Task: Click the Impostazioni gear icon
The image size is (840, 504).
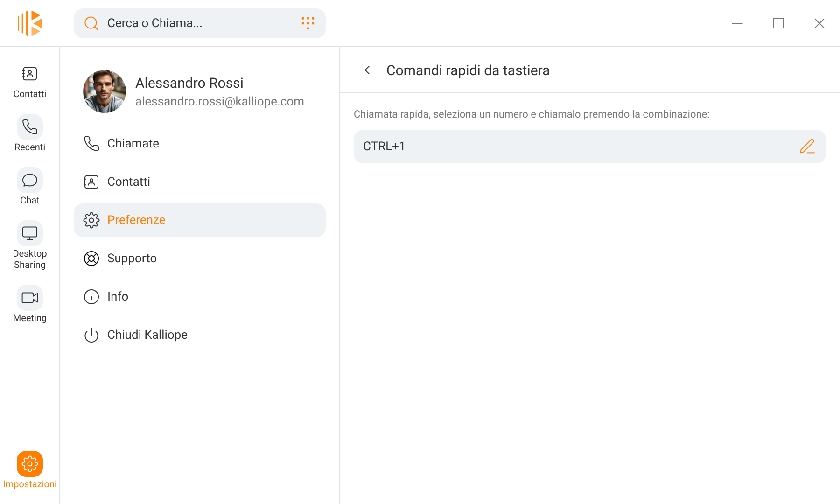Action: (30, 464)
